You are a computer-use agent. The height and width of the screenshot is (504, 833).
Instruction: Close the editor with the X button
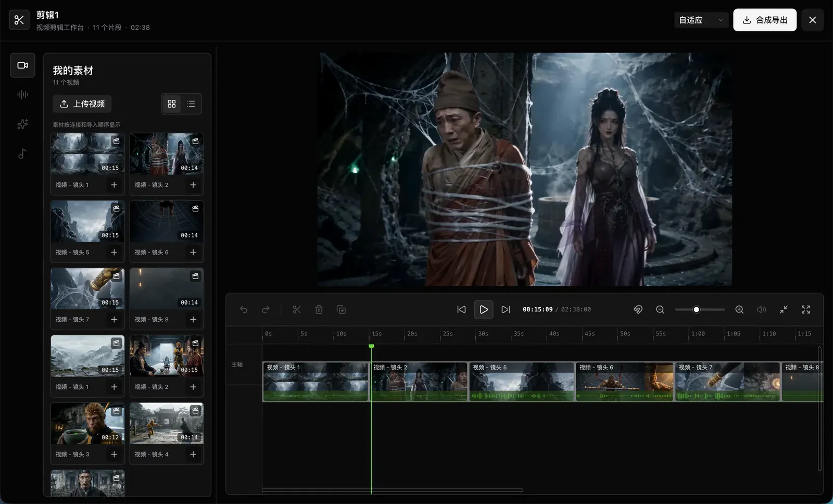[812, 20]
